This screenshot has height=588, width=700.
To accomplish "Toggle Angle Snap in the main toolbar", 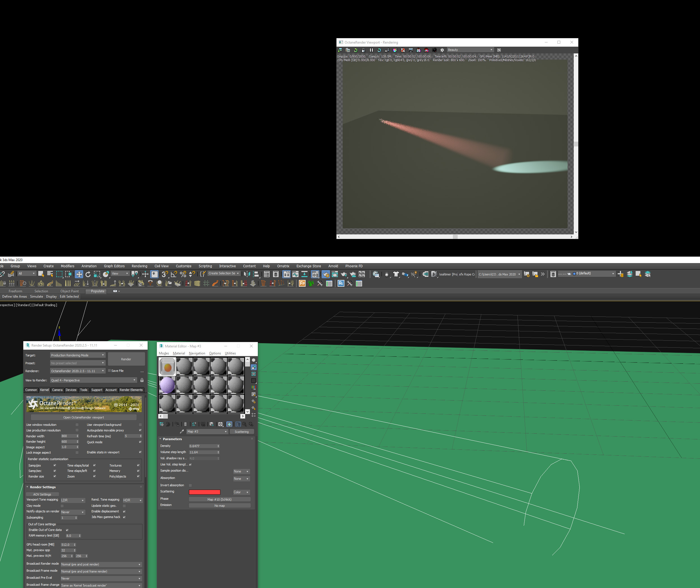I will [174, 274].
